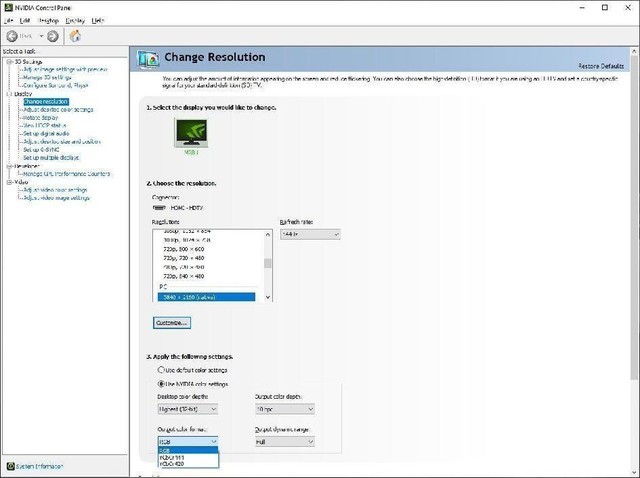Select 720p, 800 × 600 resolution
The image size is (640, 478).
coord(184,249)
